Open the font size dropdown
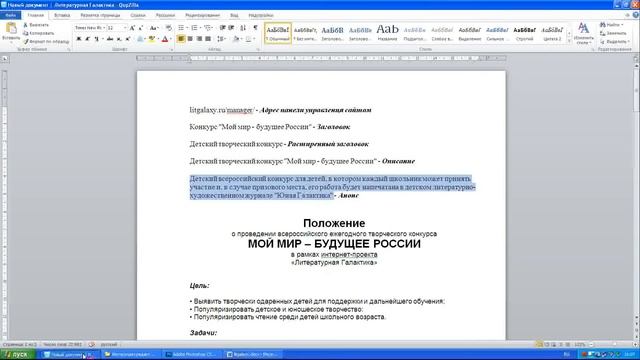The image size is (640, 360). (125, 28)
